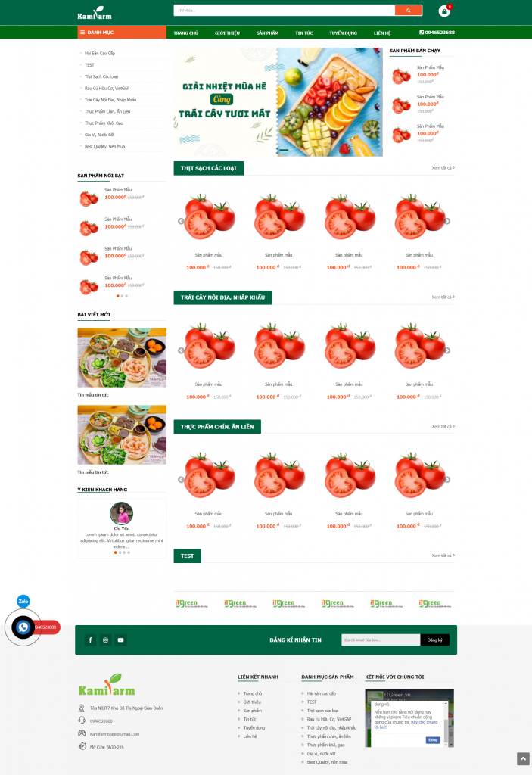
Task: Click the Zalo chat bubble icon
Action: [x=23, y=601]
